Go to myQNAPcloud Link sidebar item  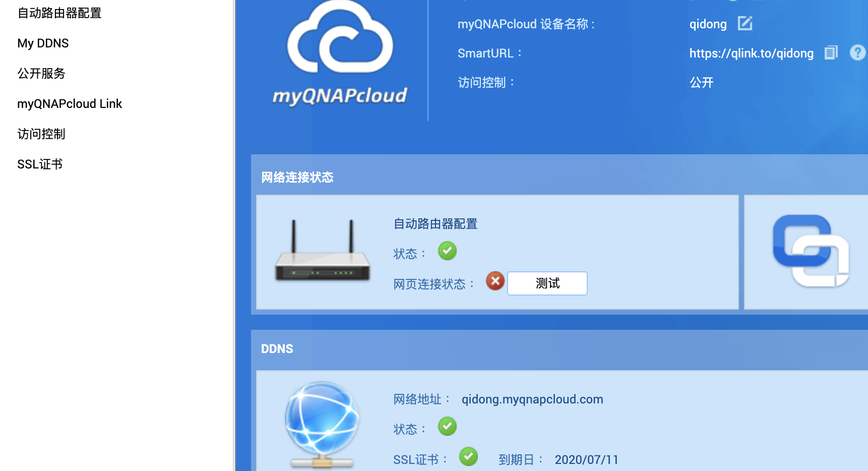(70, 104)
